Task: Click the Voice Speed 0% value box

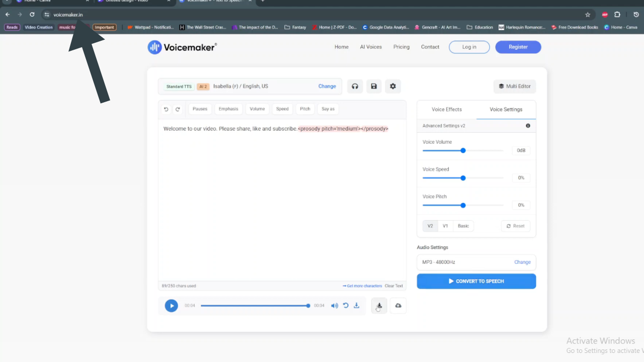Action: coord(521,178)
